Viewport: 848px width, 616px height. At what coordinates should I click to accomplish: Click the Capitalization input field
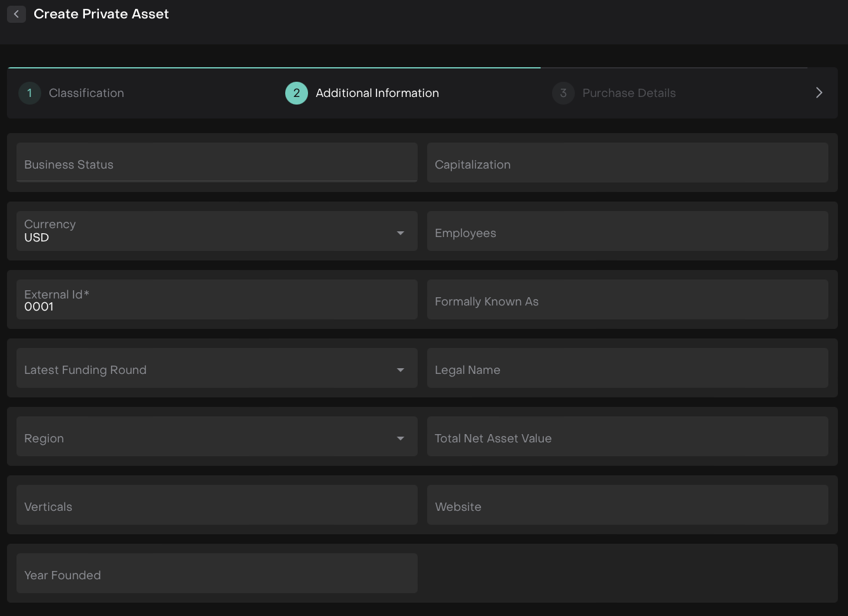pos(627,163)
